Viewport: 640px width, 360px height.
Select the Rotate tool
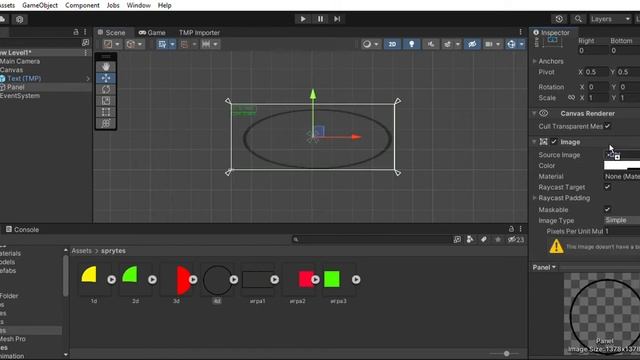(106, 89)
